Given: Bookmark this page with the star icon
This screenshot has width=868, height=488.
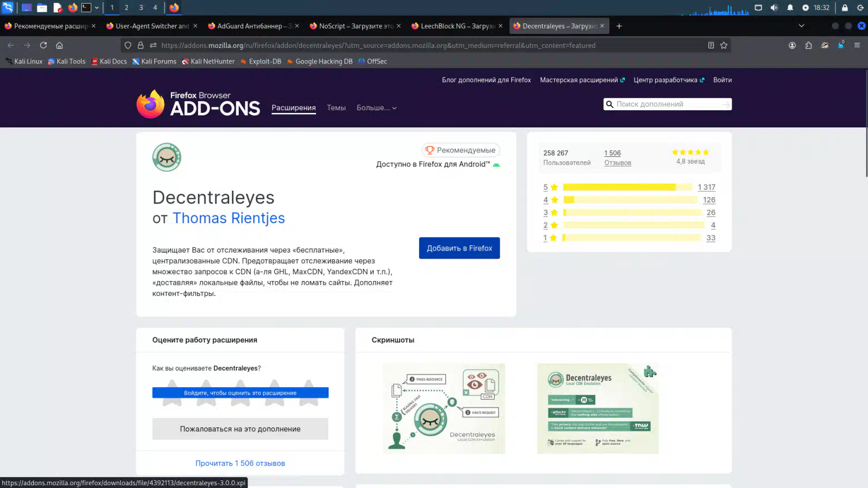Looking at the screenshot, I should coord(724,45).
